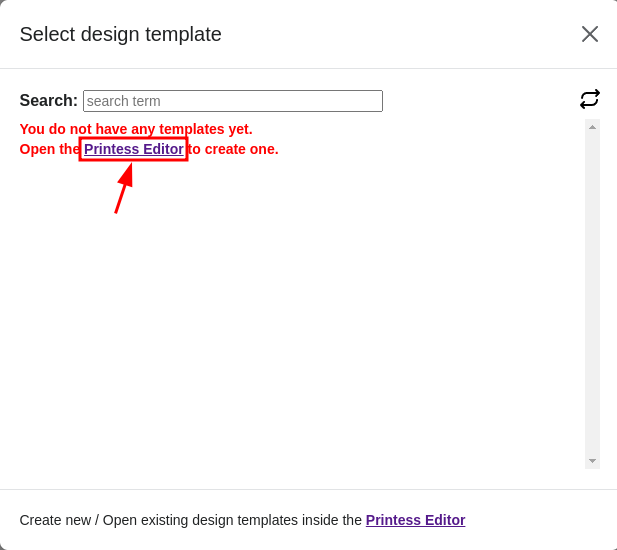Open the Printess Editor link in footer

[x=416, y=520]
